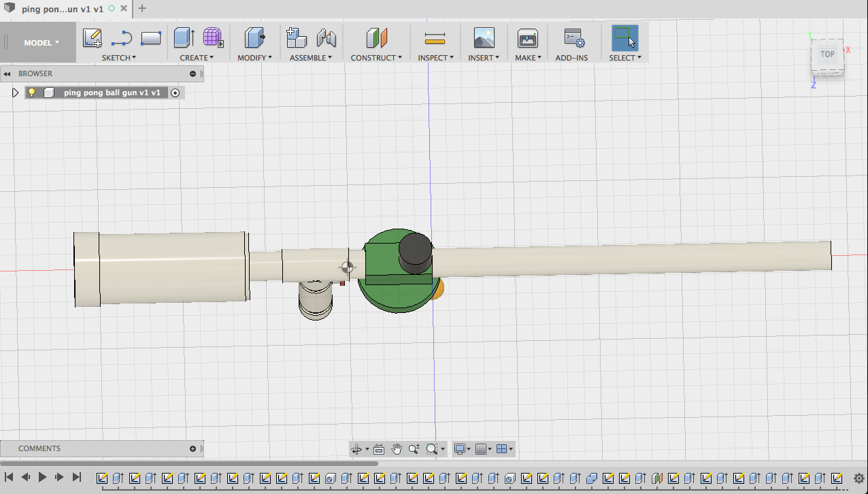The image size is (868, 494).
Task: Open the 3D Print make icon
Action: (x=528, y=38)
